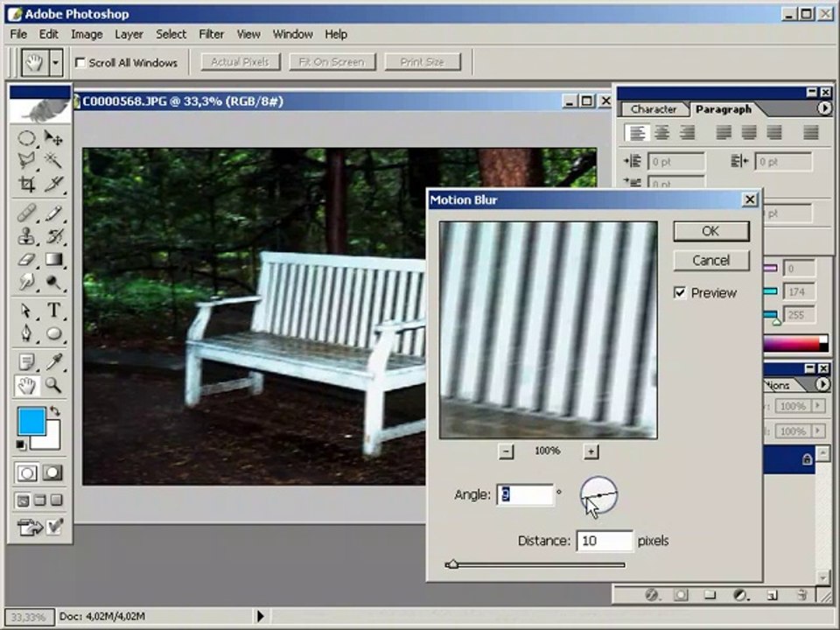The height and width of the screenshot is (630, 840).
Task: Select the Polygonal Lasso tool
Action: 27,160
